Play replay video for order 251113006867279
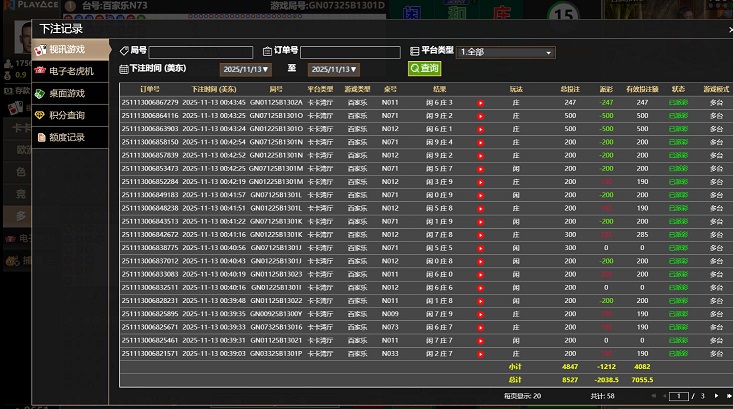This screenshot has height=409, width=733. 480,103
